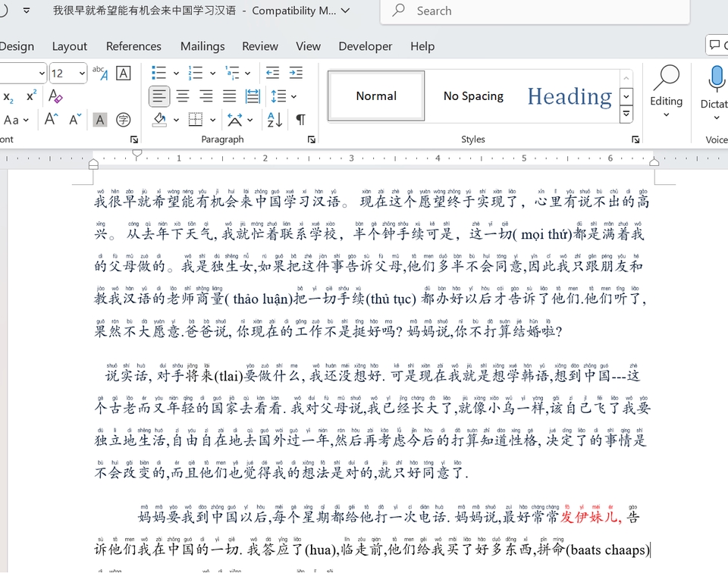Image resolution: width=728 pixels, height=573 pixels.
Task: Click first line indent ruler marker
Action: click(137, 154)
